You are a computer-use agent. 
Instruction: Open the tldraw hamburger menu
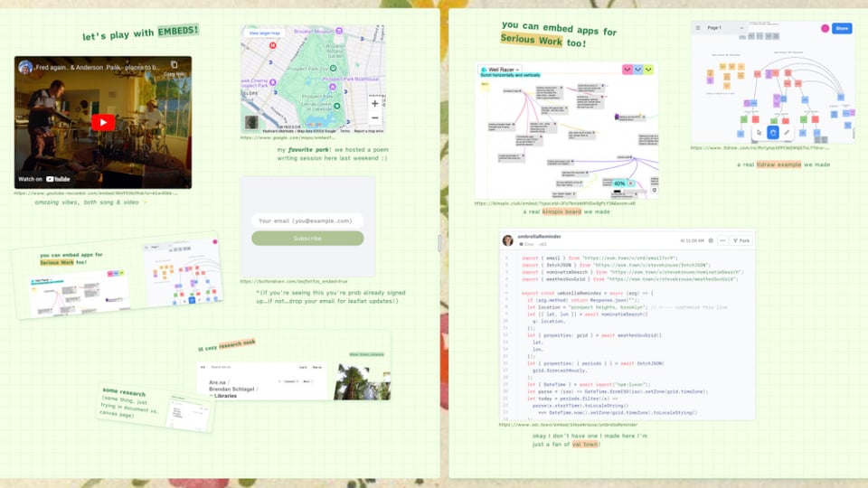[x=699, y=28]
